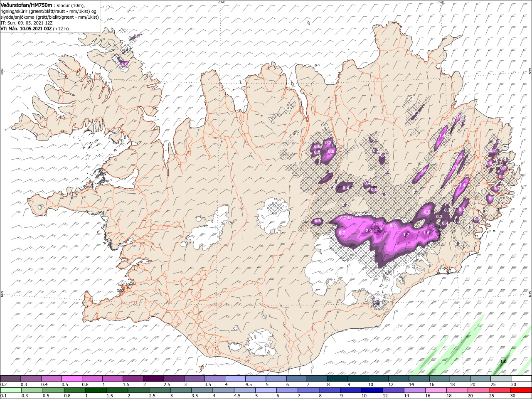Pick dark purple snow swatch between 2 and 2.5
This screenshot has width=532, height=399.
point(153,379)
